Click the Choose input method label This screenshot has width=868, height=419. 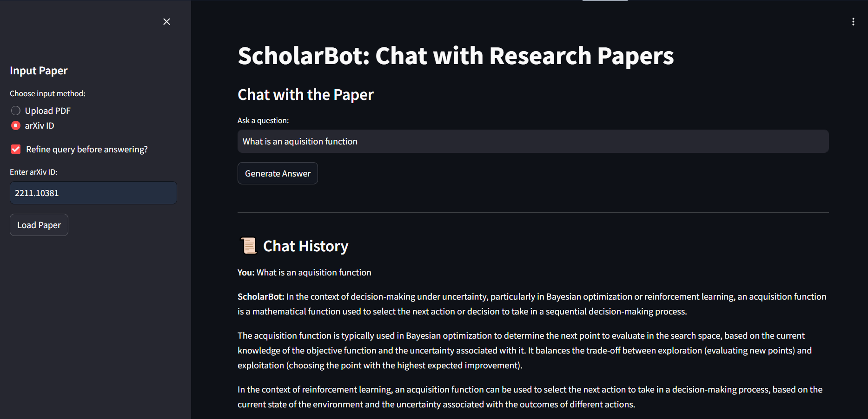coord(47,93)
